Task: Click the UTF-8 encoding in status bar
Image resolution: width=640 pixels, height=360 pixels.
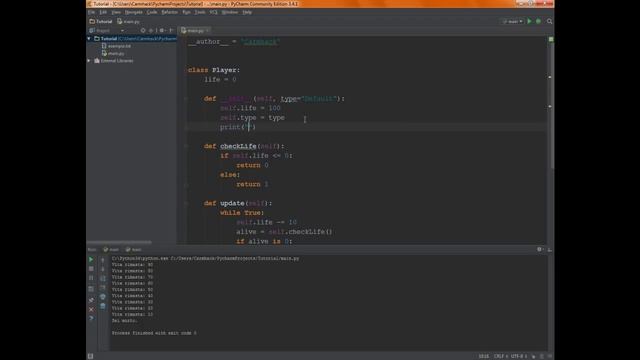Action: [519, 356]
